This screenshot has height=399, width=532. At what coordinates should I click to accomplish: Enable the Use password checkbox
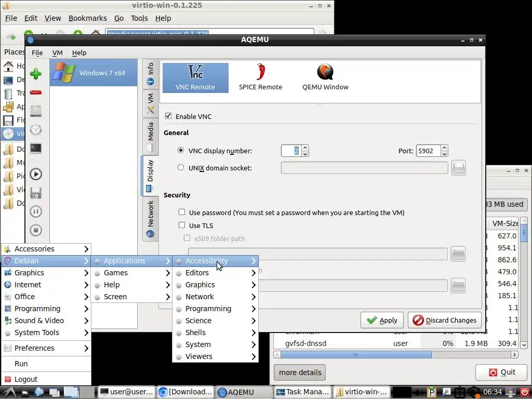[182, 212]
